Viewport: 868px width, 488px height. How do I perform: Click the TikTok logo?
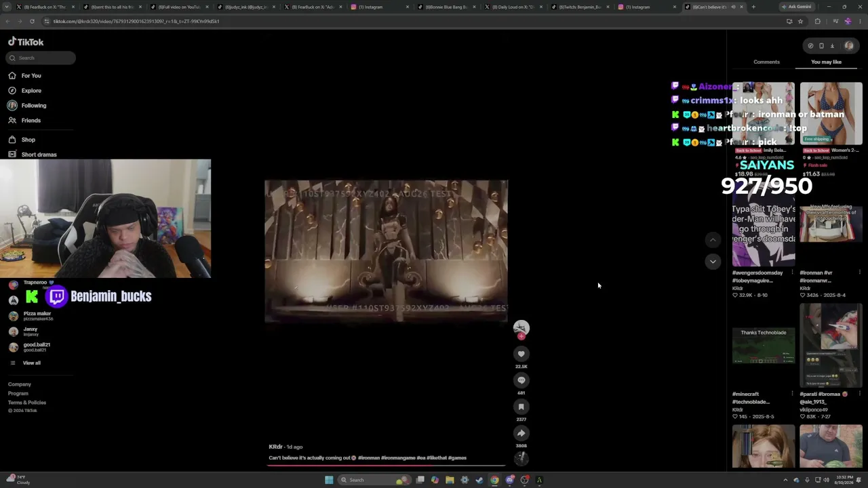[x=26, y=42]
